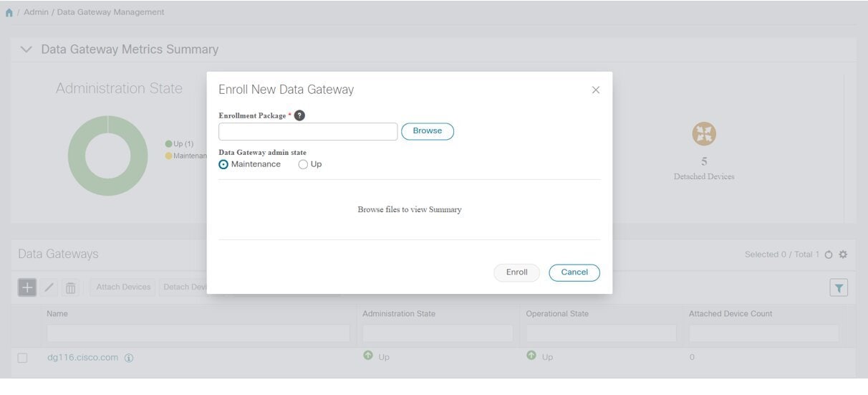Click the home icon in the breadcrumb
Viewport: 868px width, 395px height.
click(x=9, y=13)
